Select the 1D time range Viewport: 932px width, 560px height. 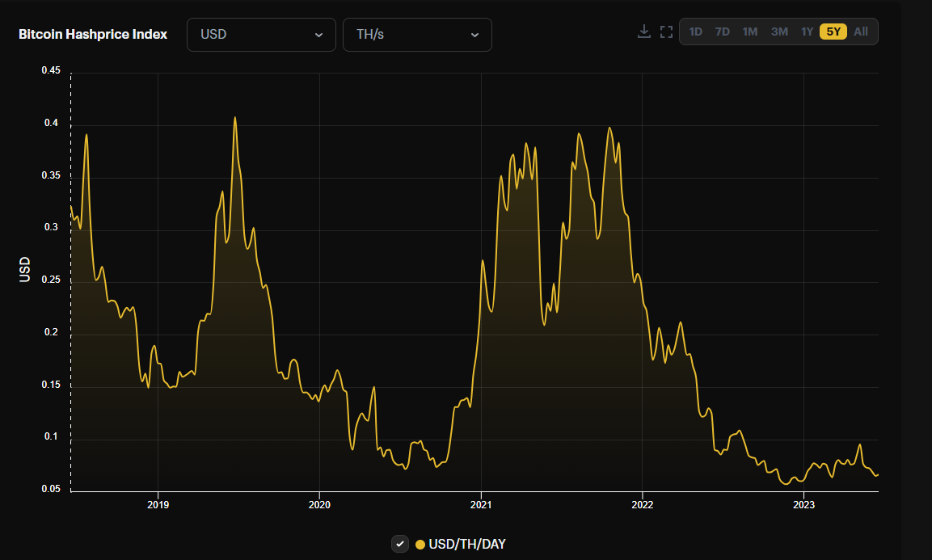695,32
